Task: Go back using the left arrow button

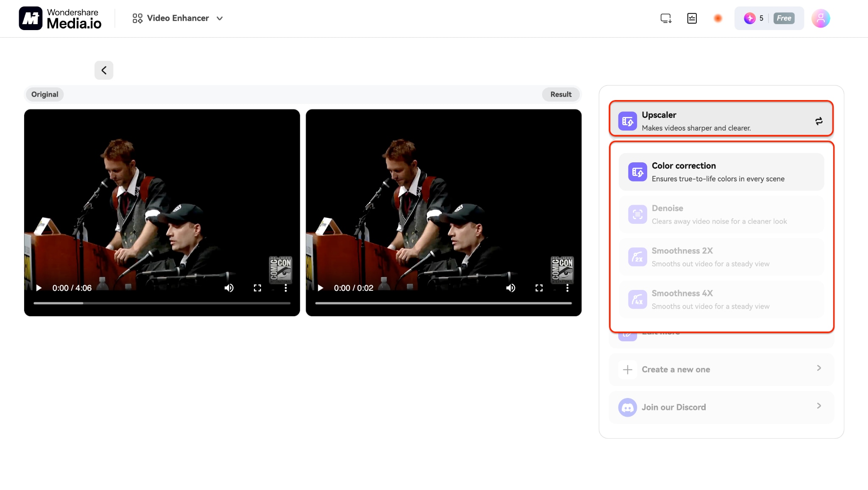Action: coord(104,70)
